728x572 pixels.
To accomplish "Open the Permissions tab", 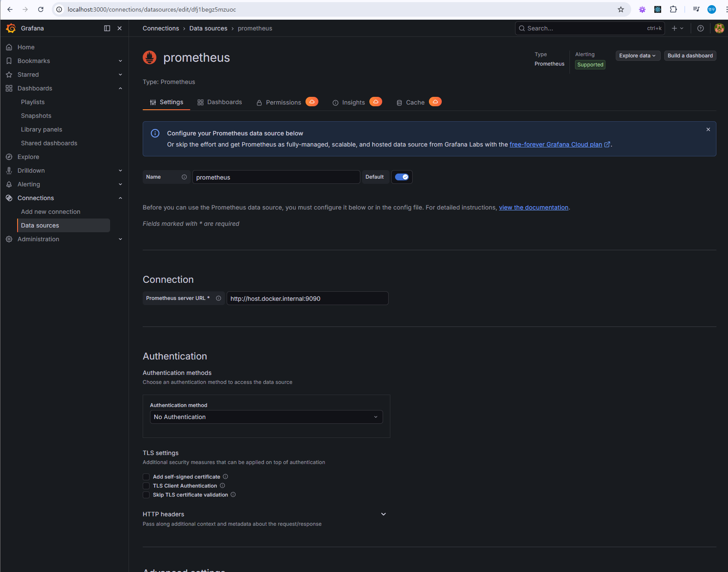I will (287, 102).
